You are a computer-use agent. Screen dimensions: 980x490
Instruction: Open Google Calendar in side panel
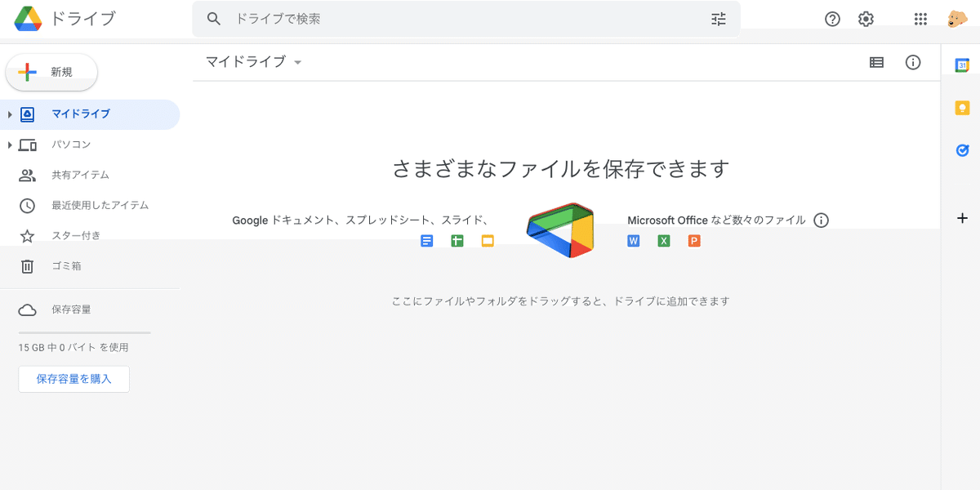962,65
